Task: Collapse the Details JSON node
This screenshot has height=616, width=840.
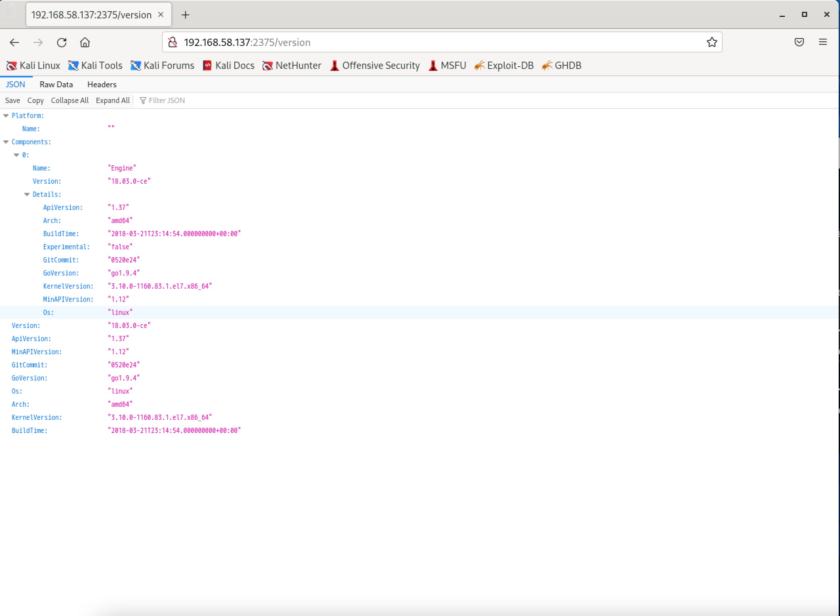Action: tap(27, 195)
